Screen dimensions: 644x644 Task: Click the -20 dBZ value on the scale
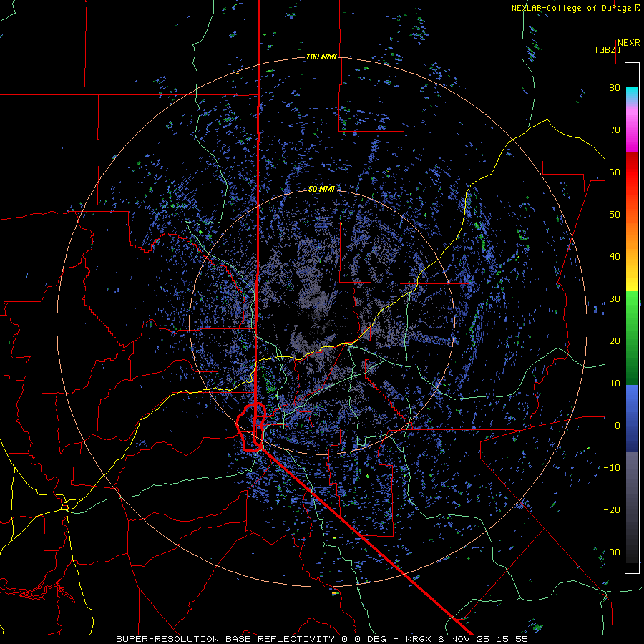pyautogui.click(x=612, y=509)
